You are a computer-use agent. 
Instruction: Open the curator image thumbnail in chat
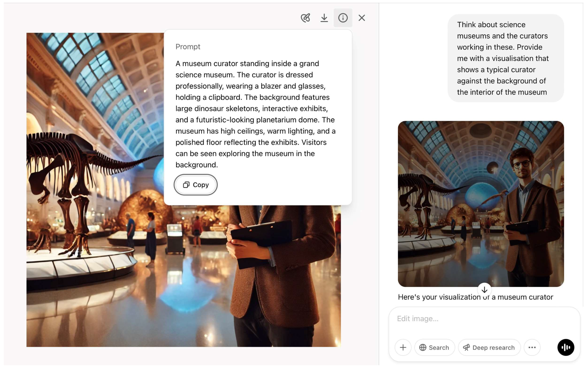(481, 204)
